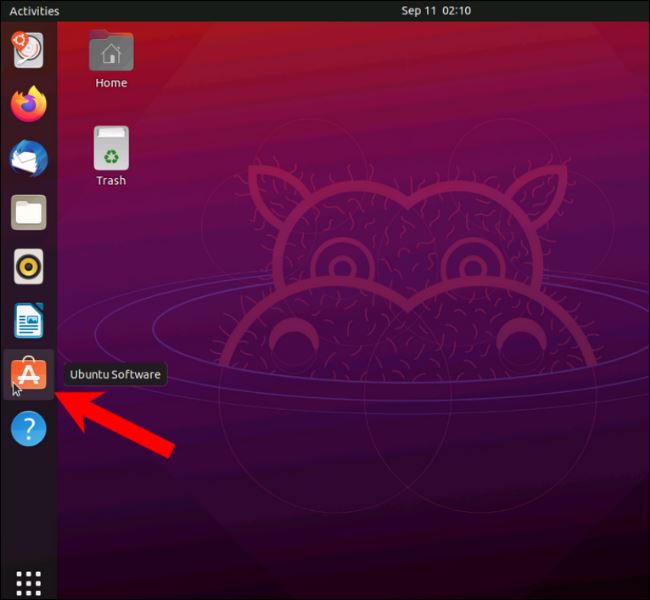Show Applications using the grid button
Image resolution: width=650 pixels, height=600 pixels.
pyautogui.click(x=28, y=580)
